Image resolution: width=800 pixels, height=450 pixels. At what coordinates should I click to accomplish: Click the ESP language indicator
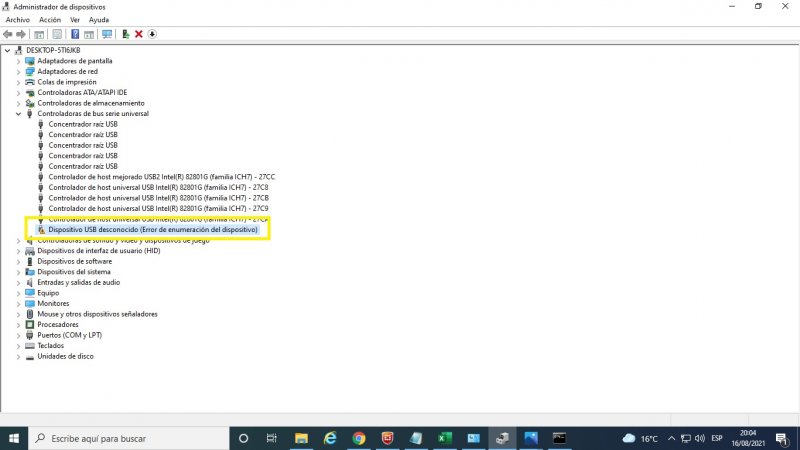pos(717,439)
